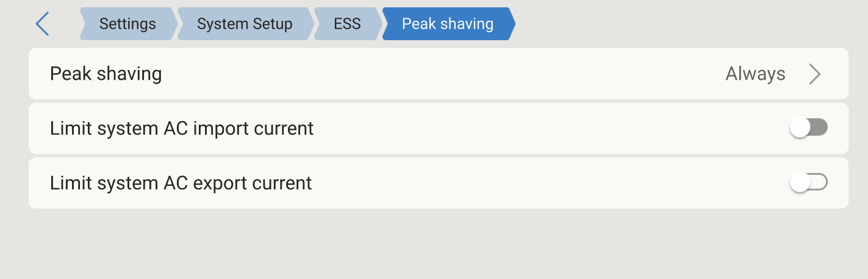Click the white knob of export current switch
Viewport: 868px width, 279px height.
click(800, 183)
